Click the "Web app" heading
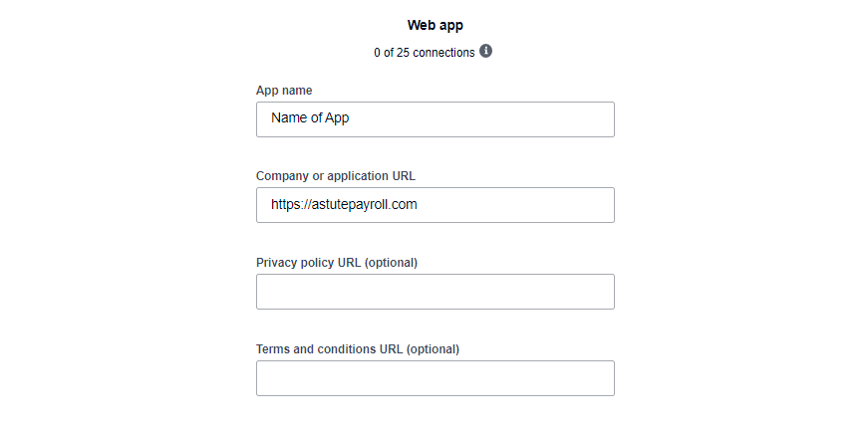This screenshot has height=435, width=868. 434,26
